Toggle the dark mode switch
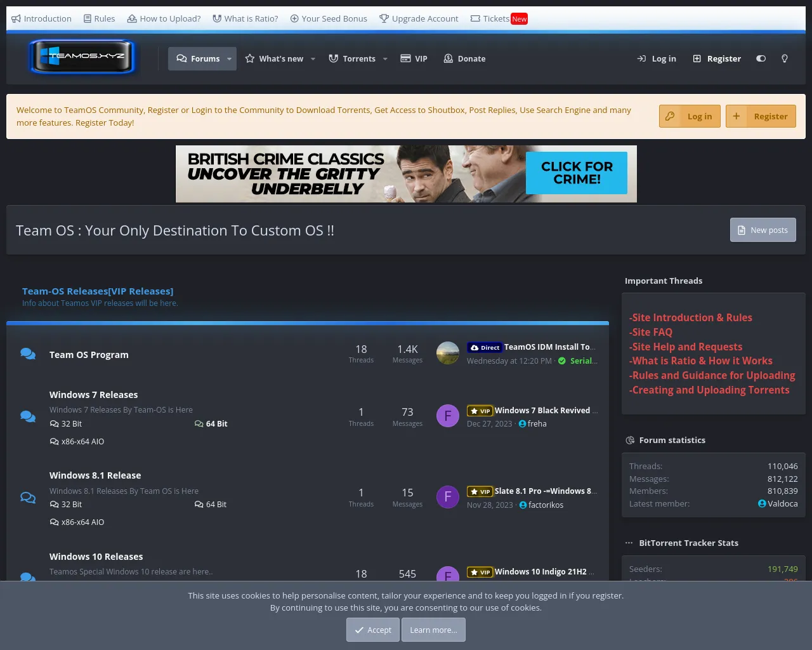 pyautogui.click(x=761, y=58)
